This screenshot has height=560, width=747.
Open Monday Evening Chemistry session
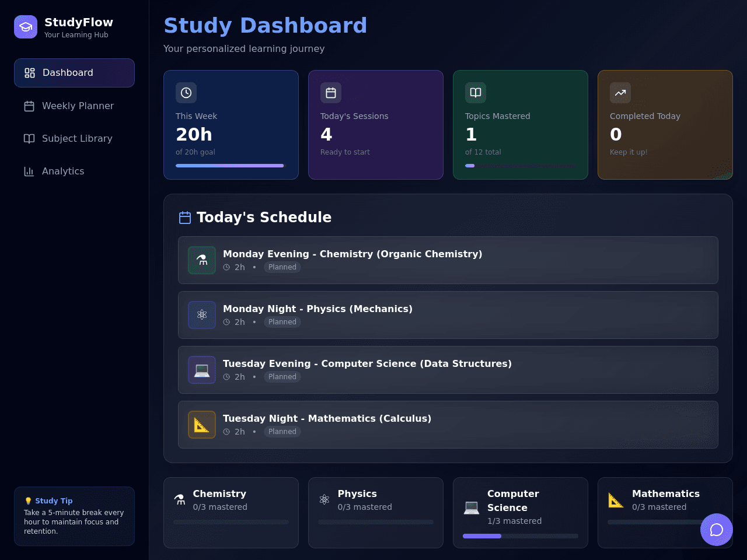click(448, 260)
